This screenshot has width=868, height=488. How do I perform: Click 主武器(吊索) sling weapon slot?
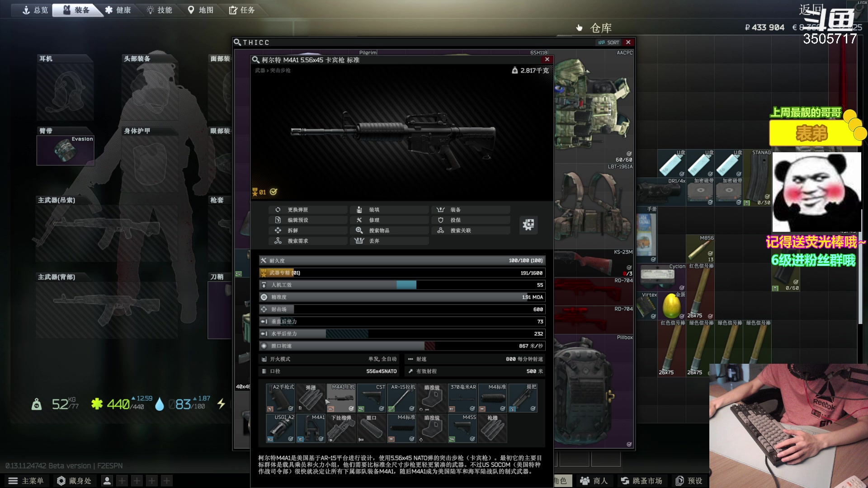[107, 233]
